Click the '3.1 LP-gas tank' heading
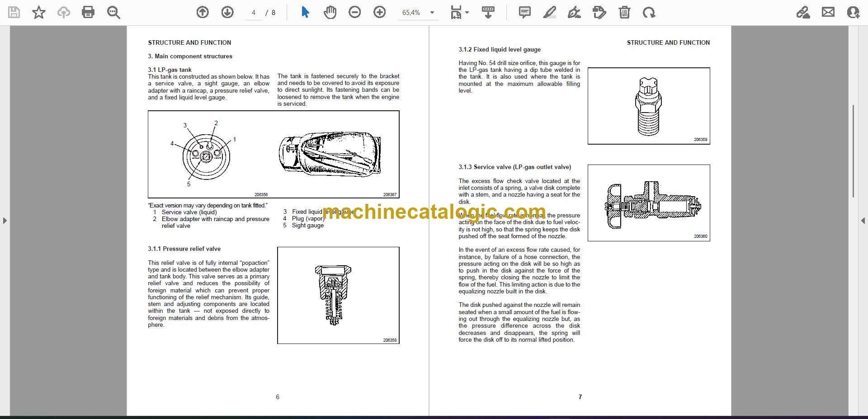This screenshot has height=419, width=868. pos(170,70)
